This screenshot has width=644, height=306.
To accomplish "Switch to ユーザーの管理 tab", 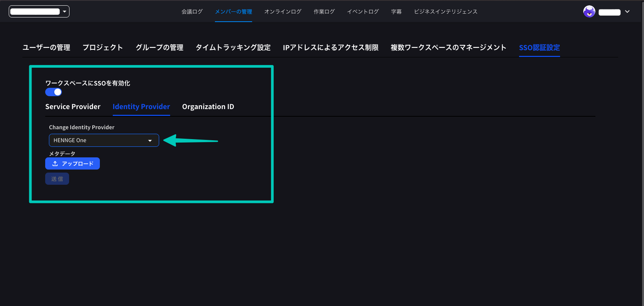I will pyautogui.click(x=46, y=48).
